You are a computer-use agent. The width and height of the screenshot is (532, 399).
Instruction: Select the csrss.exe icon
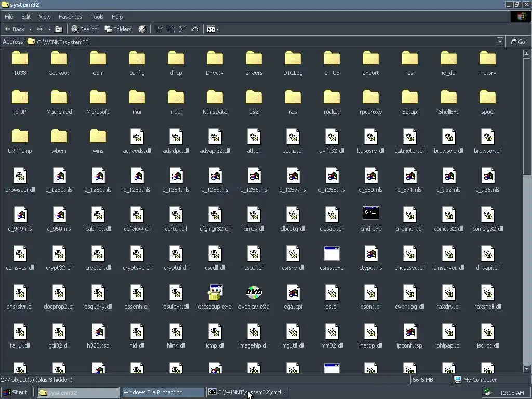point(331,253)
